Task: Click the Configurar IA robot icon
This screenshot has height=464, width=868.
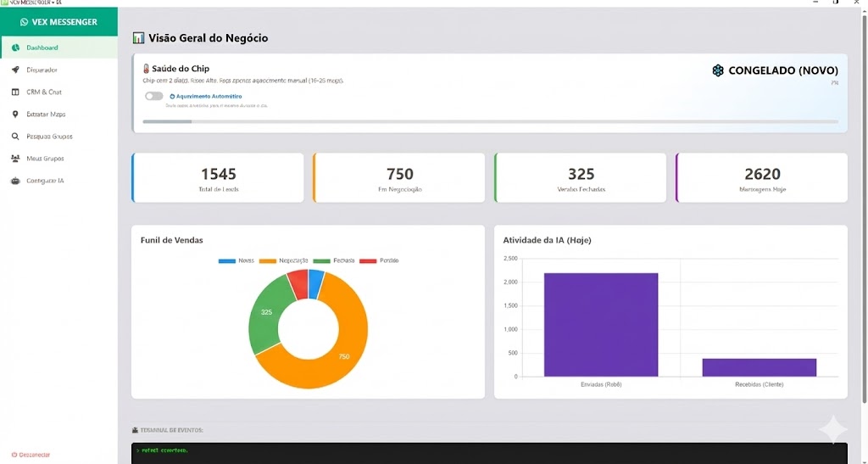Action: tap(15, 181)
